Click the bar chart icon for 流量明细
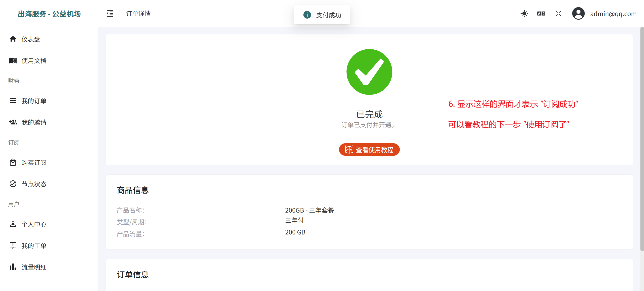 point(13,267)
